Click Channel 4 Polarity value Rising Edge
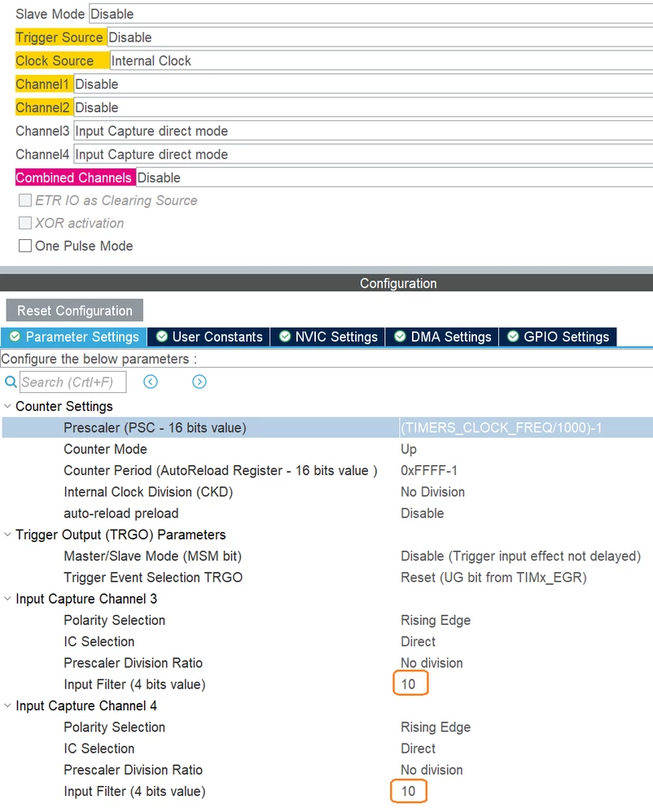 click(x=436, y=727)
